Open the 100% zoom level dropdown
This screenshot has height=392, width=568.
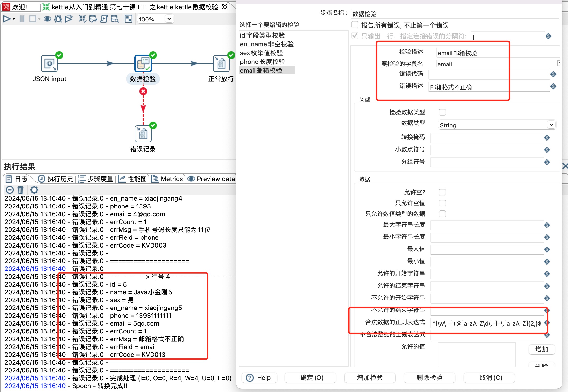pos(169,19)
